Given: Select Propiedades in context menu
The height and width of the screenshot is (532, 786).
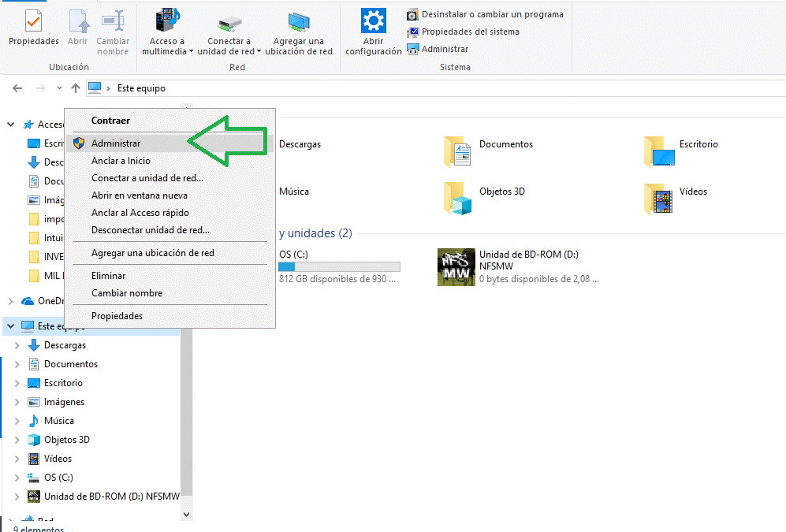Looking at the screenshot, I should click(117, 316).
